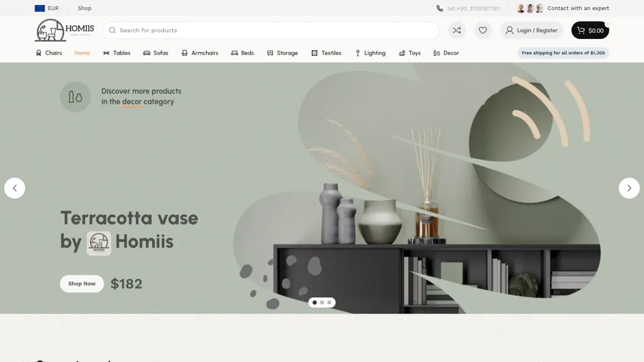Go to previous slide arrow
Viewport: 644px width, 362px height.
click(15, 188)
